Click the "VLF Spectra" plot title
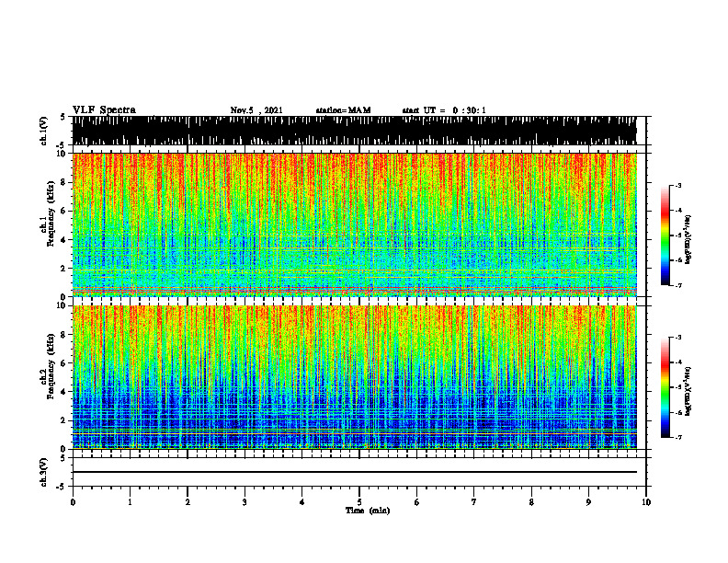 (104, 110)
